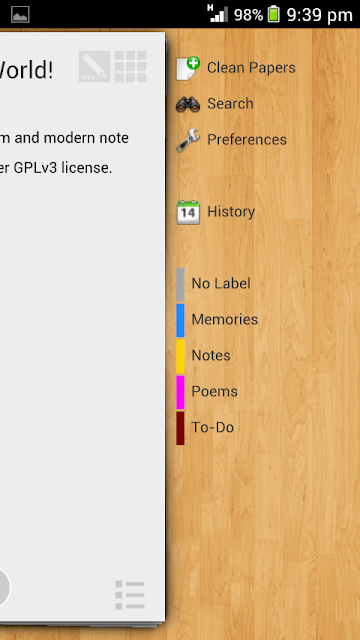360x640 pixels.
Task: Tap the Clean Papers text
Action: click(x=251, y=68)
